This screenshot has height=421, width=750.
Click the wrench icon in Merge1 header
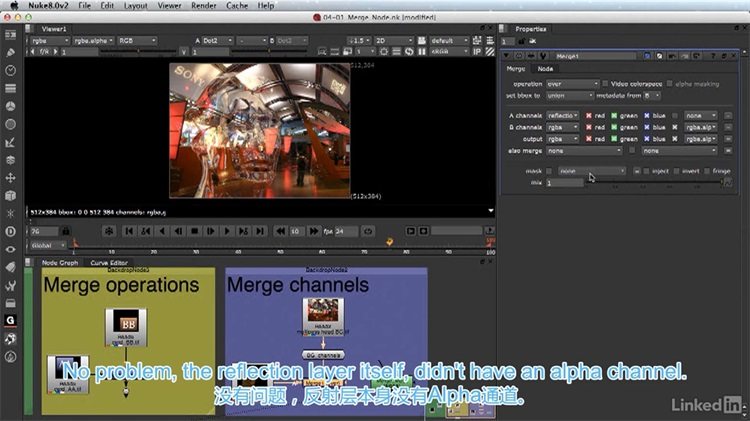pyautogui.click(x=543, y=56)
